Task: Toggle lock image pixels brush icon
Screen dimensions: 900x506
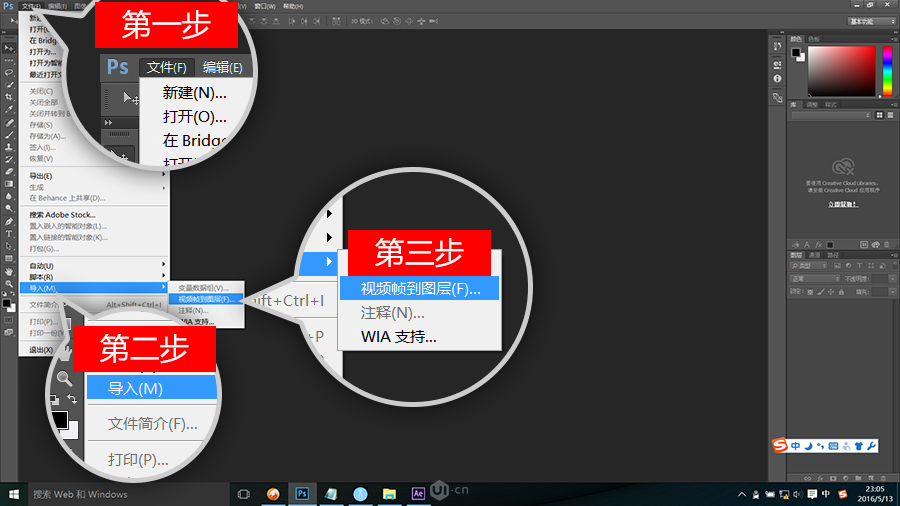Action: [821, 292]
